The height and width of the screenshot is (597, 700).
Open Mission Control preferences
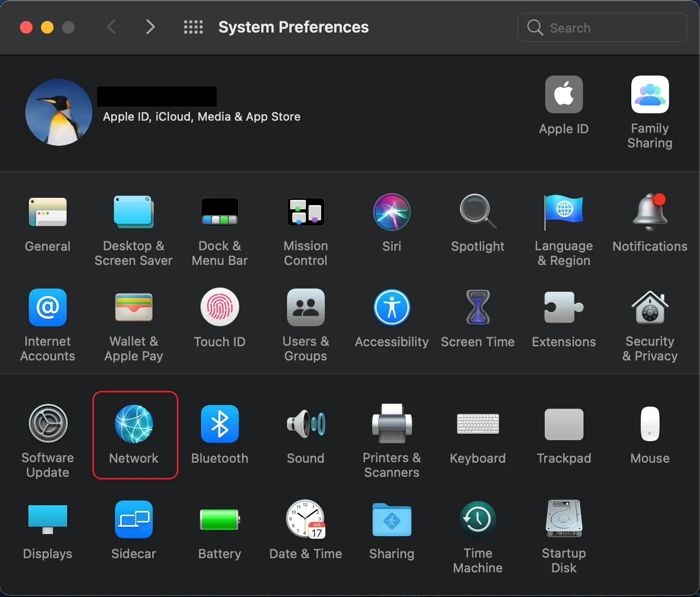tap(306, 231)
